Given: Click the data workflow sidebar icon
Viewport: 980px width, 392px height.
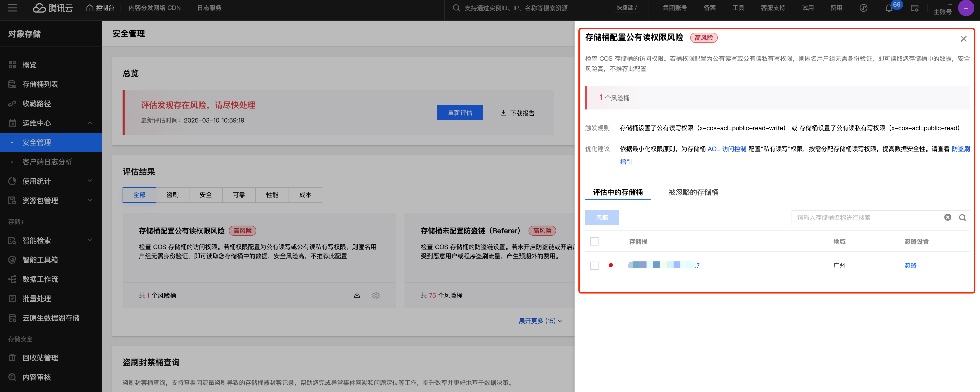Looking at the screenshot, I should [12, 279].
